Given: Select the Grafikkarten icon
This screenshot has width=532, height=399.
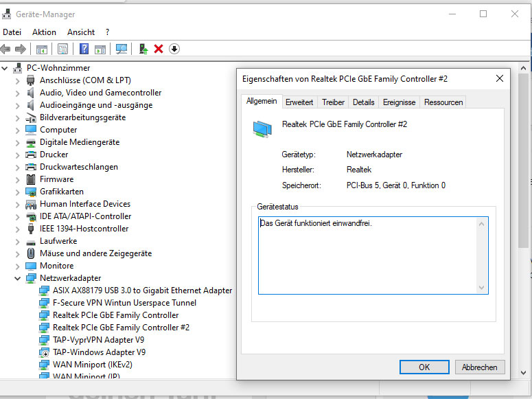Looking at the screenshot, I should (x=30, y=192).
